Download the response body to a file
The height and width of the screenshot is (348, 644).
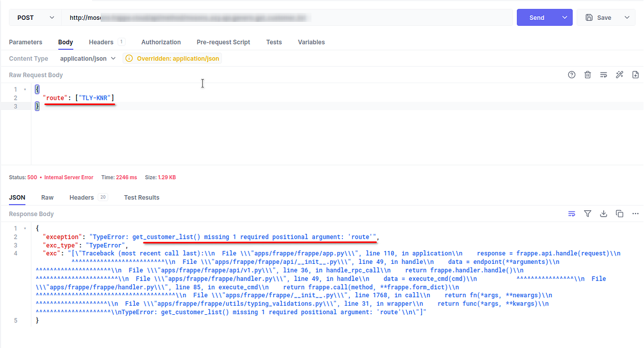[604, 213]
